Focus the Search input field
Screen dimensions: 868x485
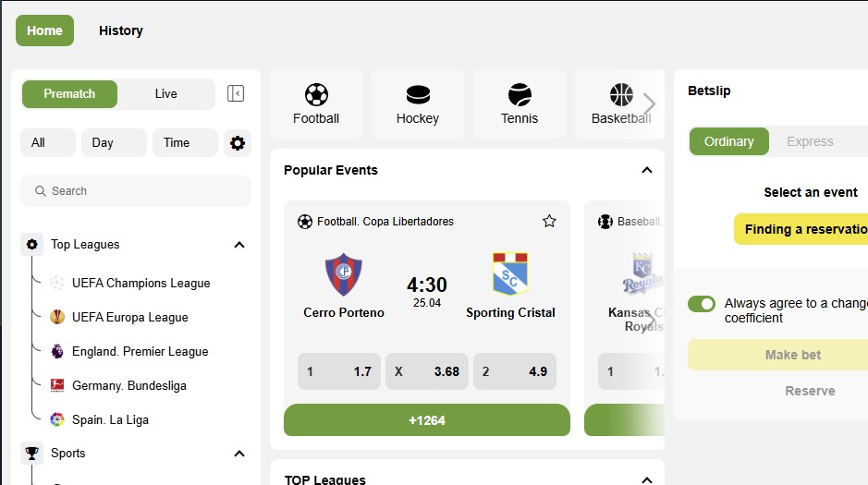point(136,191)
